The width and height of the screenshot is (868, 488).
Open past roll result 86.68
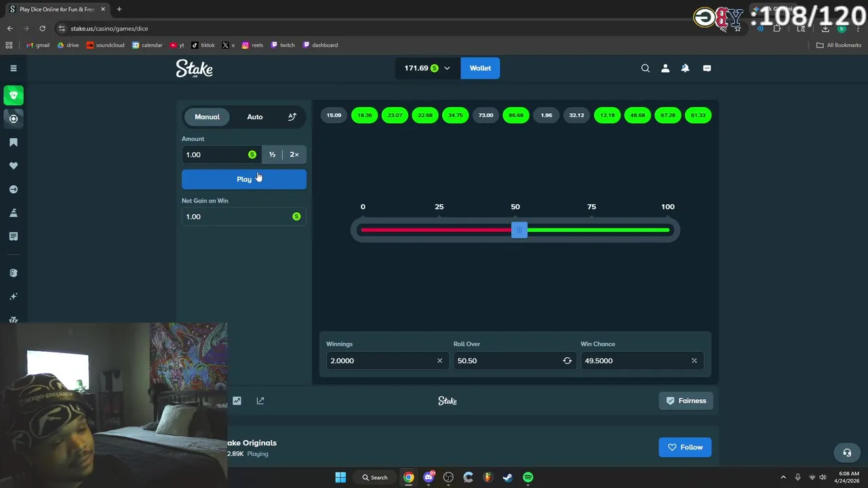[516, 115]
